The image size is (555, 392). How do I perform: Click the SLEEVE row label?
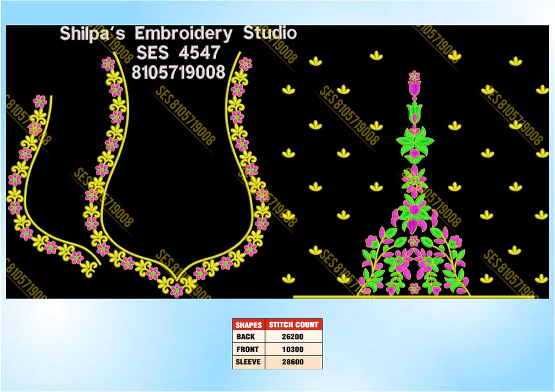click(x=248, y=362)
